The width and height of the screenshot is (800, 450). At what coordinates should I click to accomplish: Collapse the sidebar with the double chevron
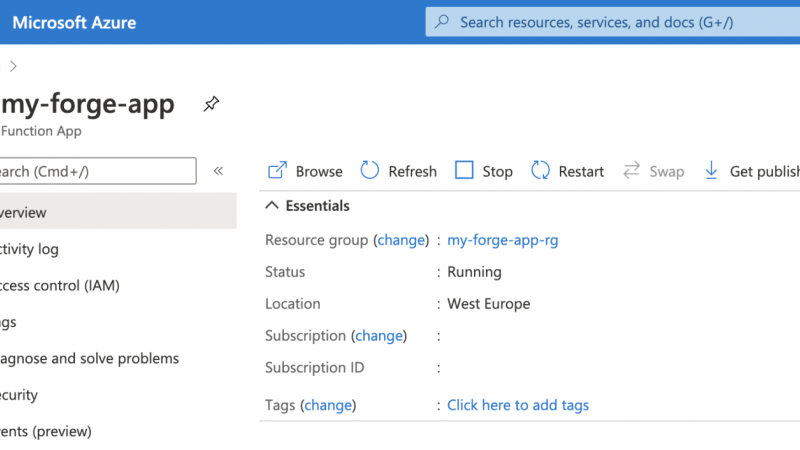pos(218,171)
